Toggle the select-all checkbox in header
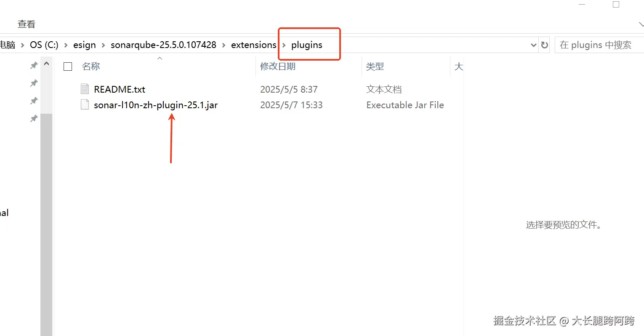644x336 pixels. point(68,67)
